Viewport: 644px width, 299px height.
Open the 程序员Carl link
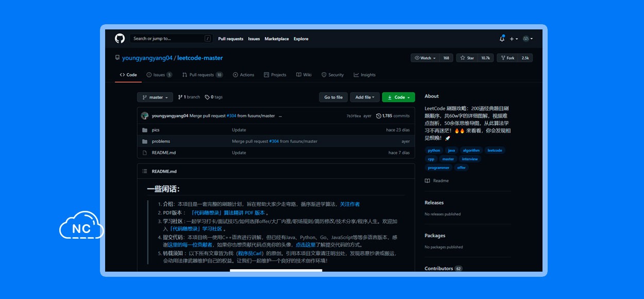[250, 253]
